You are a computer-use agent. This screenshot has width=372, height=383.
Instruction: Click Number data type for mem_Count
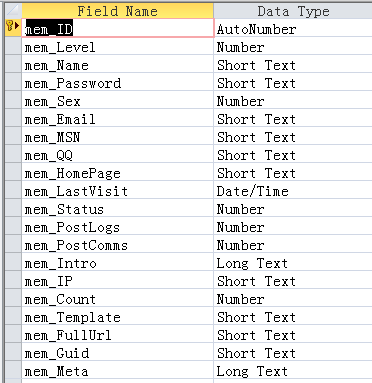click(293, 299)
